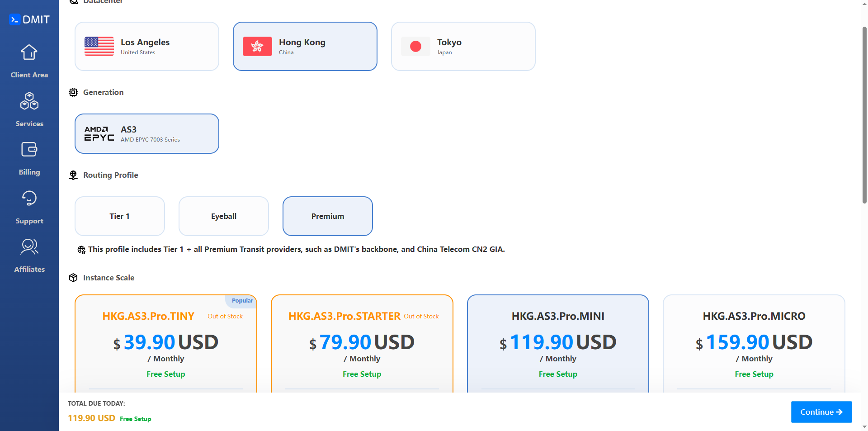Open the Client Area home icon
868x431 pixels.
tap(29, 52)
